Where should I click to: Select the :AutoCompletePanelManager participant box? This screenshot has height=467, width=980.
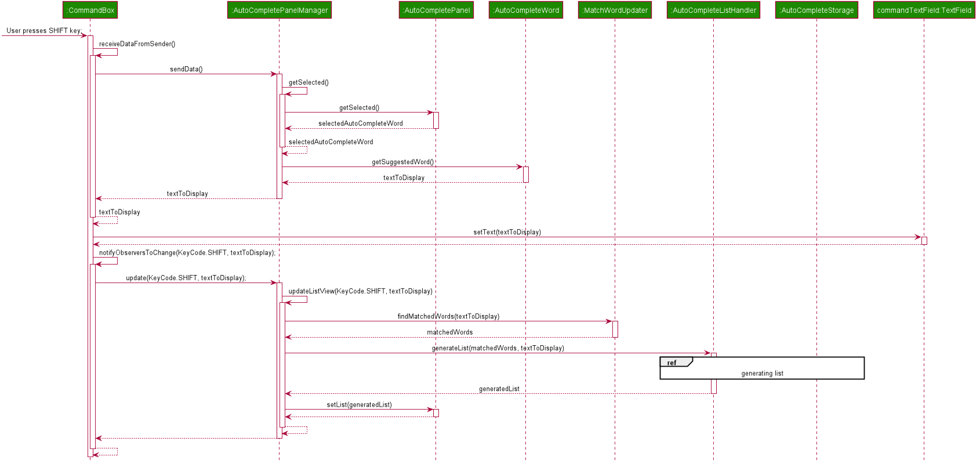pyautogui.click(x=280, y=10)
